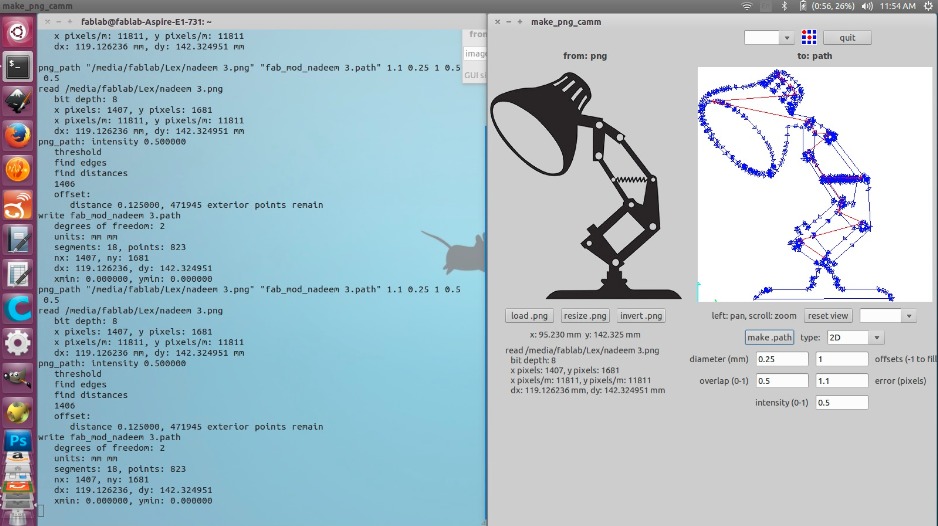Viewport: 938px width, 526px height.
Task: Show the calendar from 11:54 AM clock
Action: tap(897, 6)
